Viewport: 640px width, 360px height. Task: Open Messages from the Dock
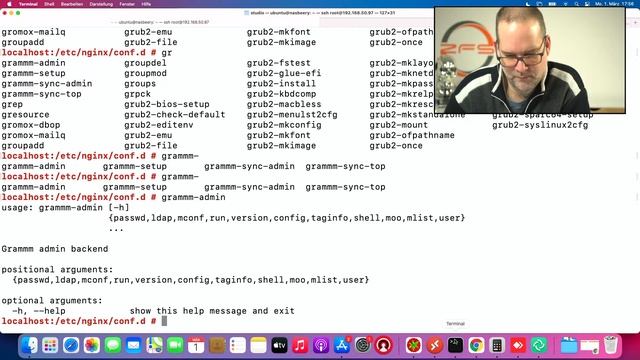tap(113, 345)
